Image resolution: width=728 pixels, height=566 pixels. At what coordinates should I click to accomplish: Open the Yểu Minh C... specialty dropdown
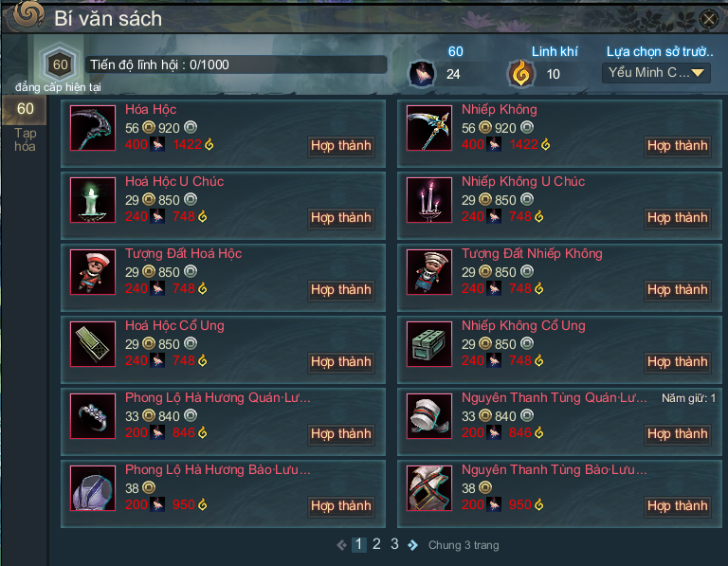[656, 73]
